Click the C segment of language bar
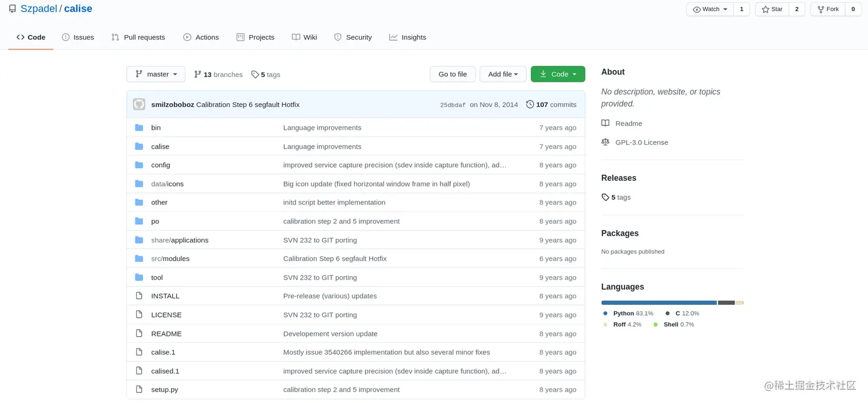 pos(726,303)
